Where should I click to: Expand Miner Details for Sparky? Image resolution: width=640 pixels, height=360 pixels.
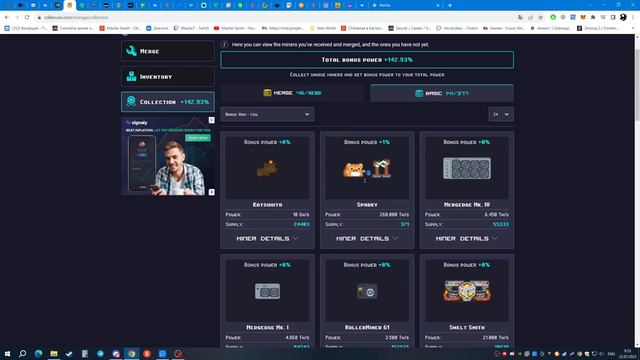click(367, 238)
